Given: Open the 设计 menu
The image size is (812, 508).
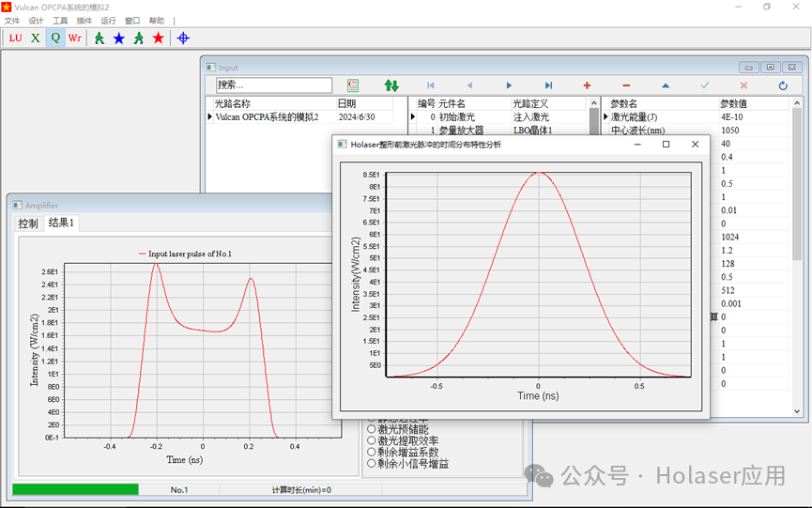Looking at the screenshot, I should pyautogui.click(x=36, y=21).
